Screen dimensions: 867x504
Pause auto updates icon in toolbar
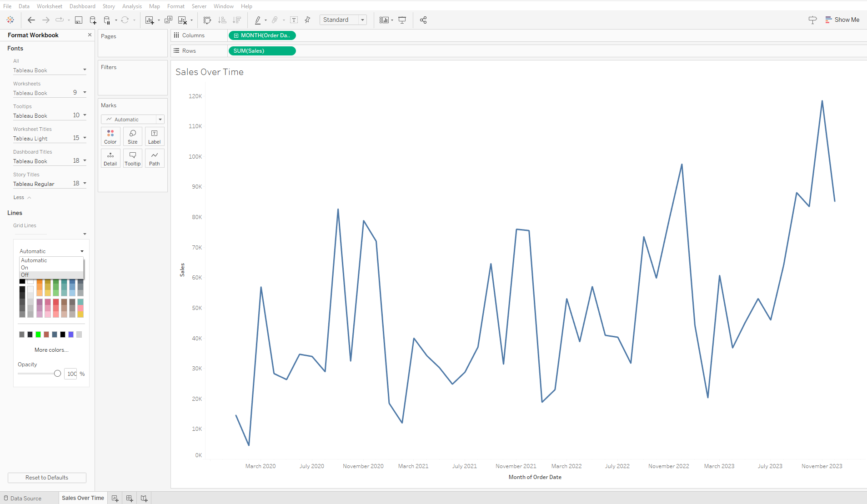(107, 20)
